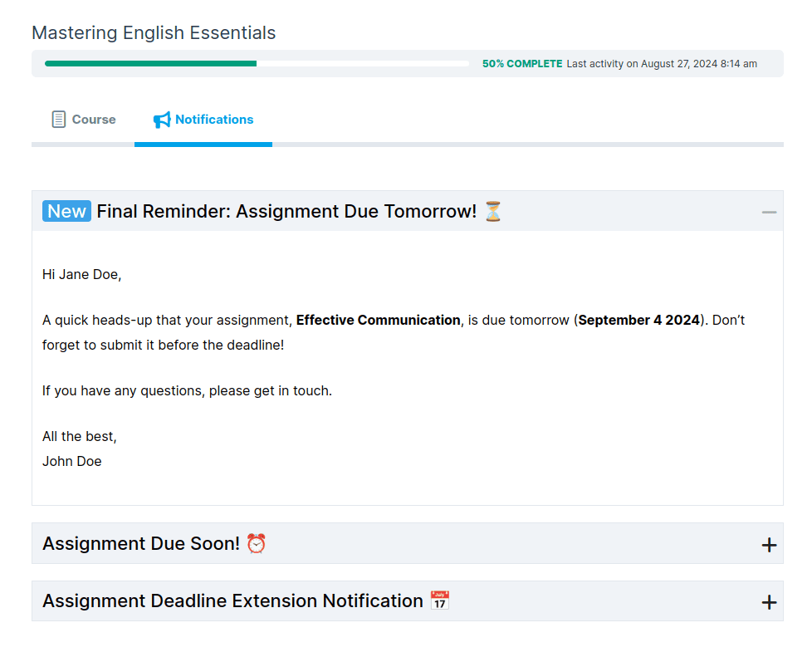This screenshot has height=652, width=812.
Task: Open Assignment Deadline Extension Notification title text
Action: tap(232, 601)
